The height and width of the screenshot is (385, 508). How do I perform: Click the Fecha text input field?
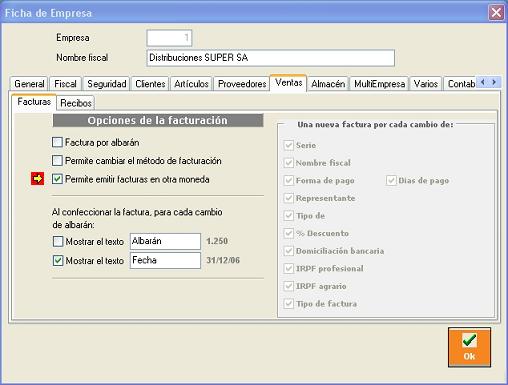[x=165, y=260]
